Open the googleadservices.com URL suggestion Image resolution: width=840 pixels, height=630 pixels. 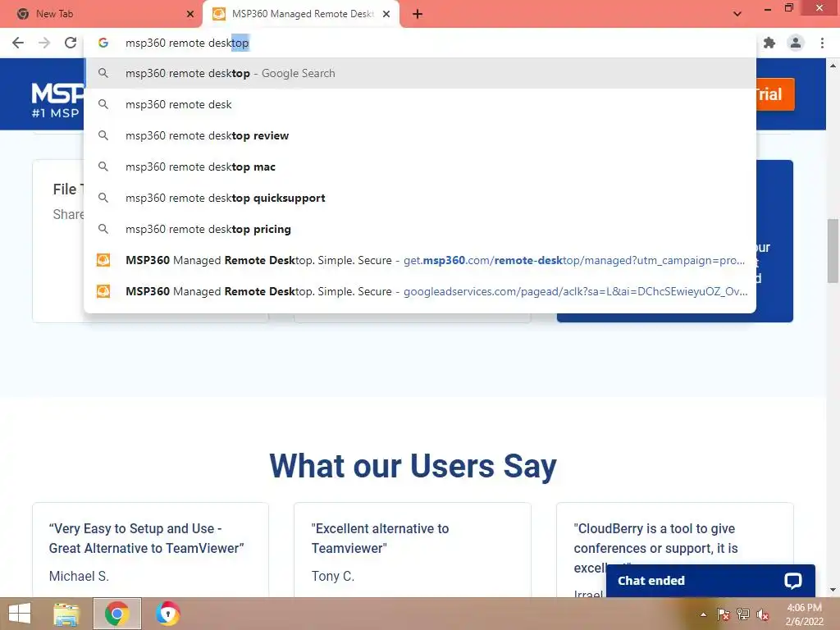[420, 291]
